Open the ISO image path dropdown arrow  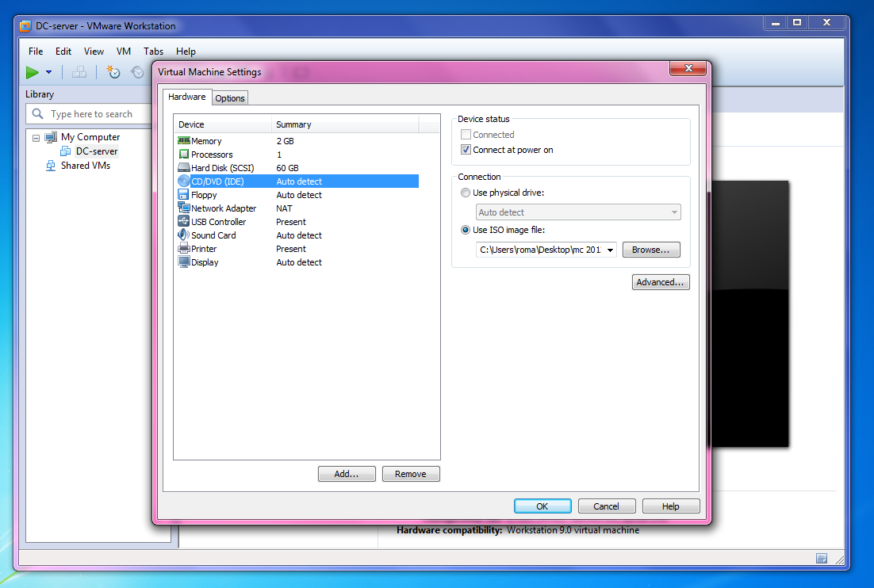[611, 250]
